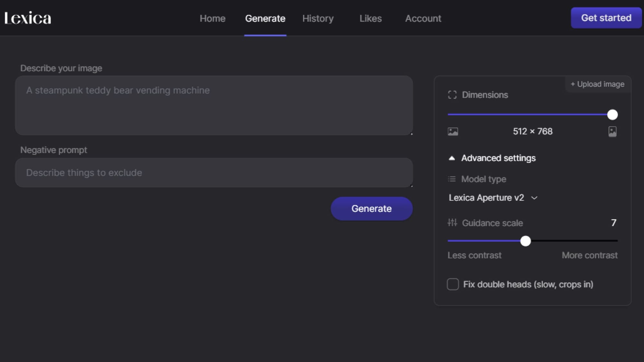The width and height of the screenshot is (644, 362).
Task: Click the chevron next to Lexica Aperture v2
Action: point(534,198)
